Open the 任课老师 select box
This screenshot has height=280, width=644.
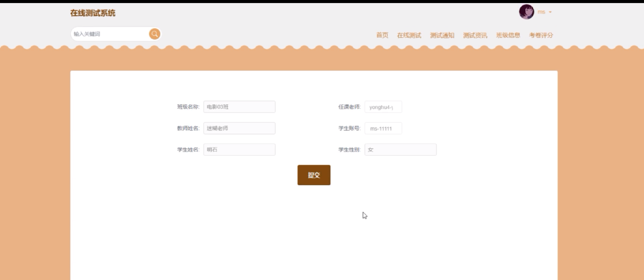(383, 107)
